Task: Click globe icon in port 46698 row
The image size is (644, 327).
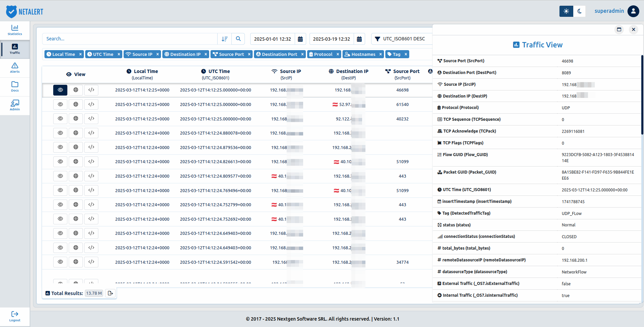Action: tap(76, 90)
